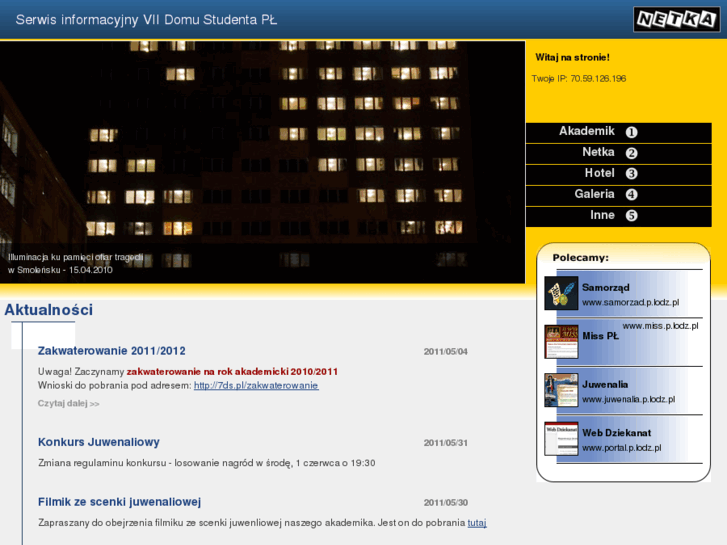Click the number 3 circle beside Hotel

[631, 173]
